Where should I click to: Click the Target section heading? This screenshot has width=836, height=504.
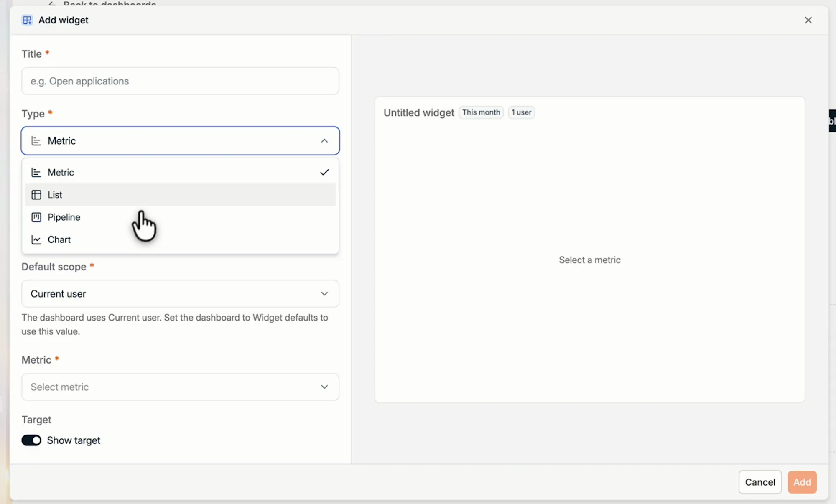tap(36, 420)
